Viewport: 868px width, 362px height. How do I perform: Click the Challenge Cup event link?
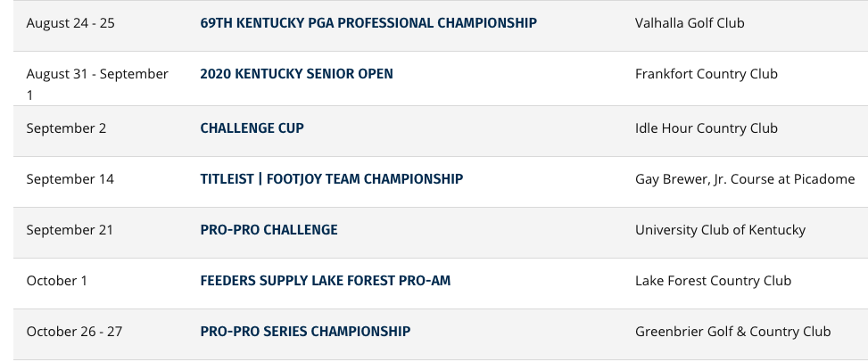(x=252, y=128)
